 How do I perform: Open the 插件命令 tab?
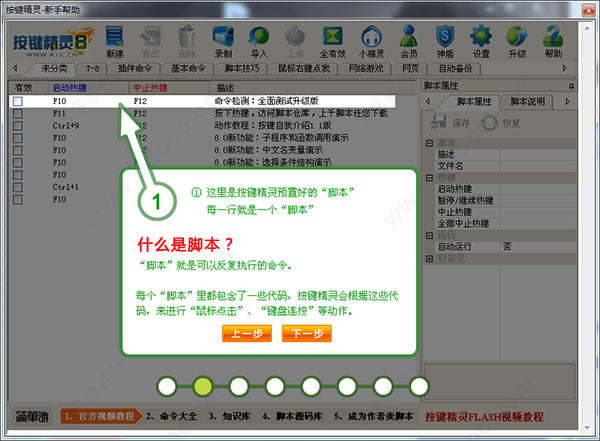pyautogui.click(x=134, y=69)
